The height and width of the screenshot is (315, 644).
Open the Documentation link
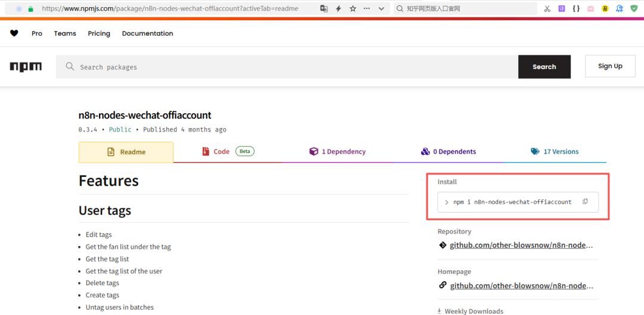click(x=147, y=33)
